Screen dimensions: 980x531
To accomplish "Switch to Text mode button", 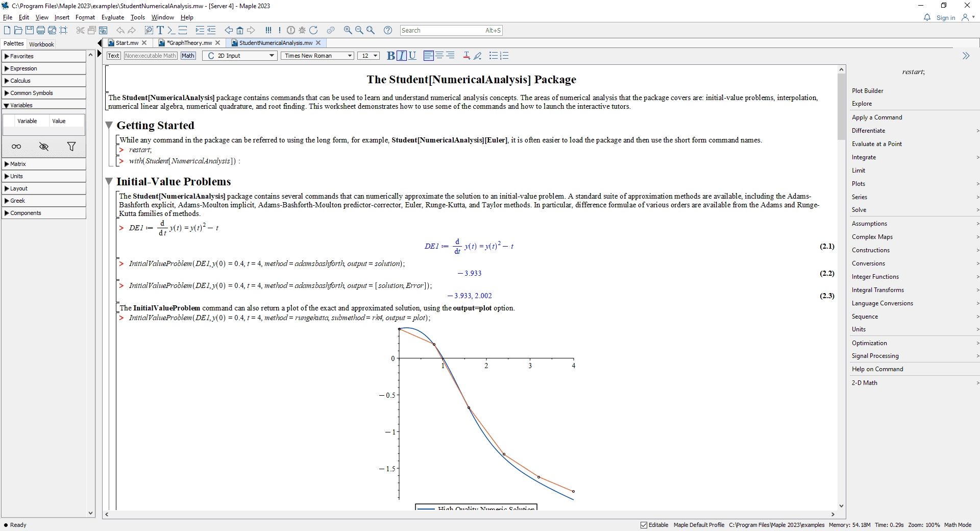I will 114,56.
